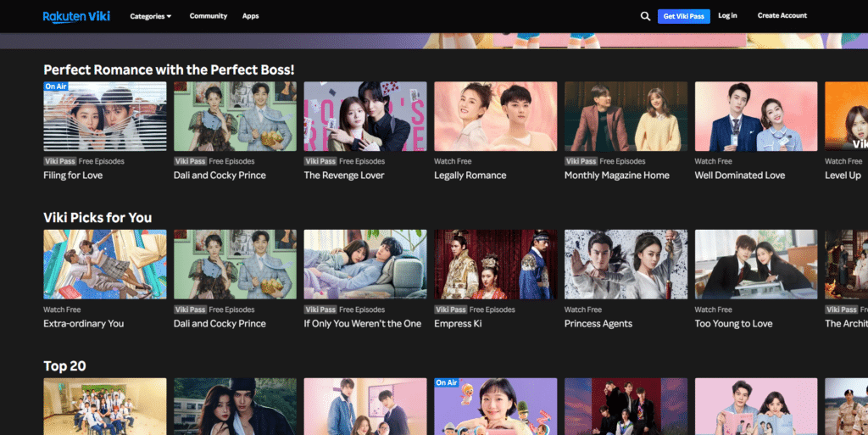Open the Filing for Love thumbnail

click(105, 117)
